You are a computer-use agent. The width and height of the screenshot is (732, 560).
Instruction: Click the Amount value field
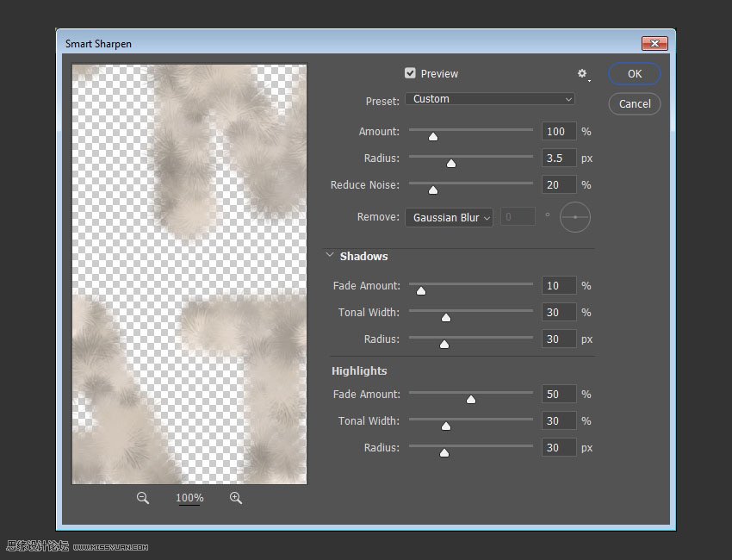click(x=559, y=132)
